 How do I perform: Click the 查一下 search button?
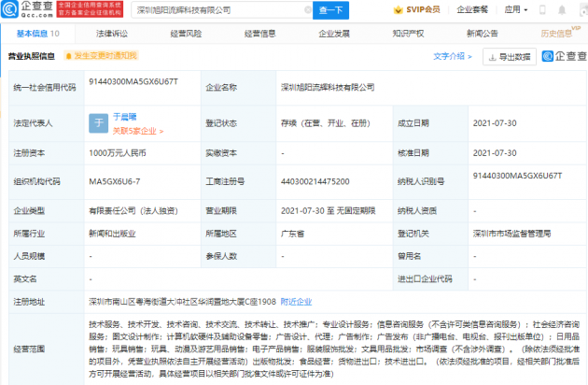[x=330, y=10]
